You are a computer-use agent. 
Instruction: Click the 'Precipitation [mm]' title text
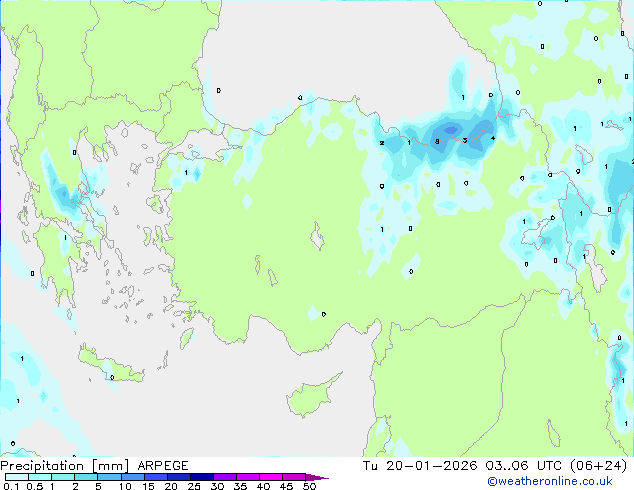[65, 466]
